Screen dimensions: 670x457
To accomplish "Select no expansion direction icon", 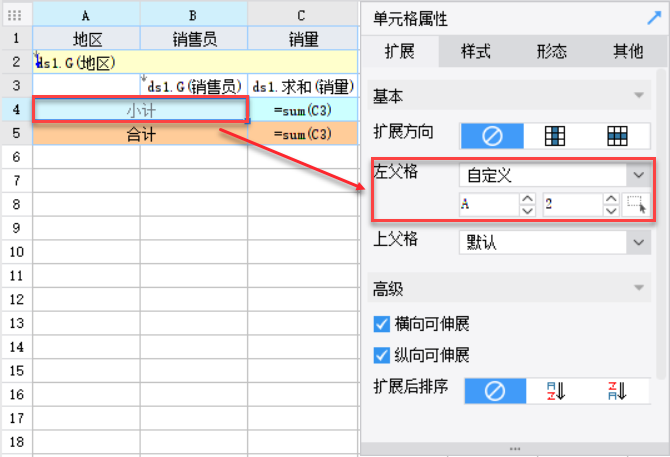I will (x=492, y=136).
